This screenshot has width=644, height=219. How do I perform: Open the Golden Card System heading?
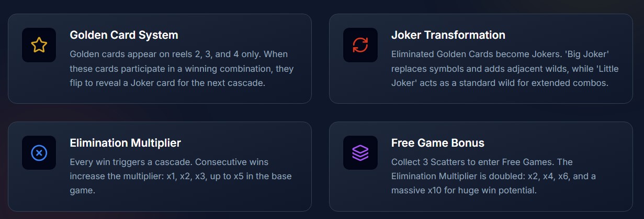[x=124, y=35]
